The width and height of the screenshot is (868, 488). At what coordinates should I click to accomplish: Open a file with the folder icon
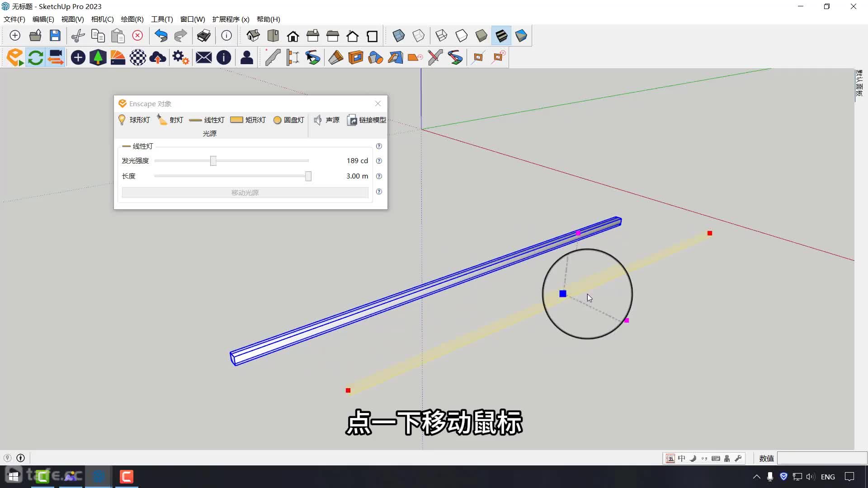(x=35, y=36)
